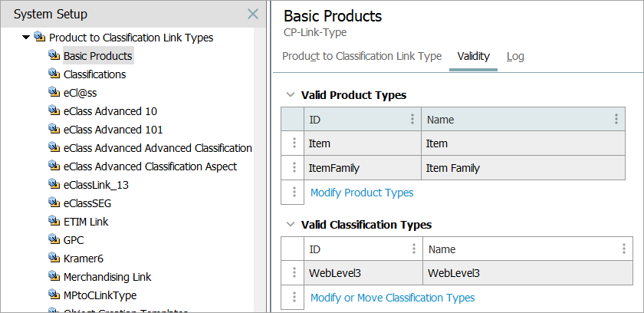Open Name column options in Valid Product Types
This screenshot has height=313, width=644.
click(616, 119)
